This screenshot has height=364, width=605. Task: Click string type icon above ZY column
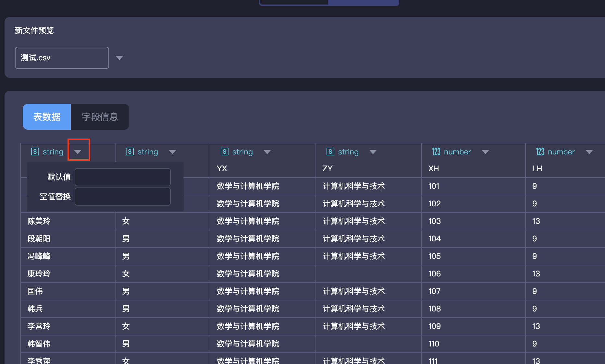330,152
